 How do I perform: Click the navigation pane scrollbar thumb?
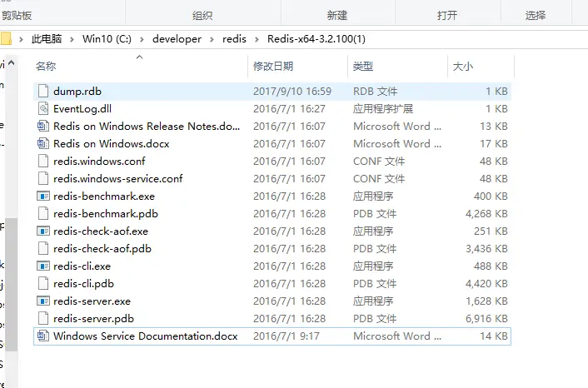[x=12, y=284]
